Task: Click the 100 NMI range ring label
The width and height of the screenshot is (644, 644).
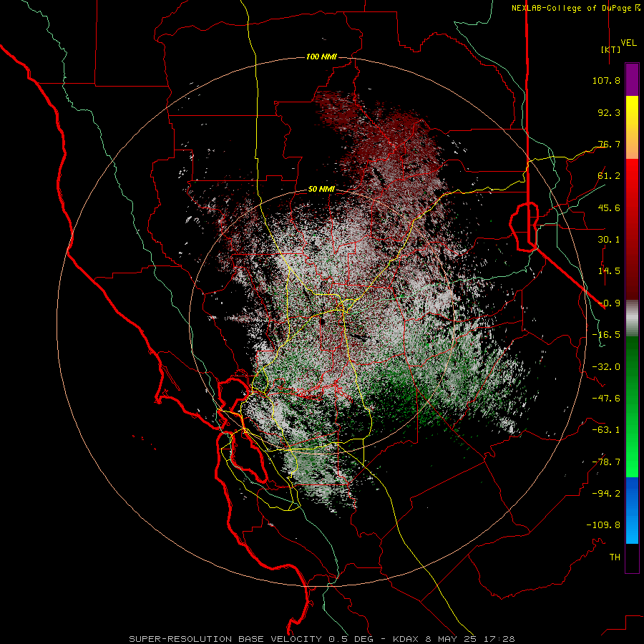Action: (321, 57)
